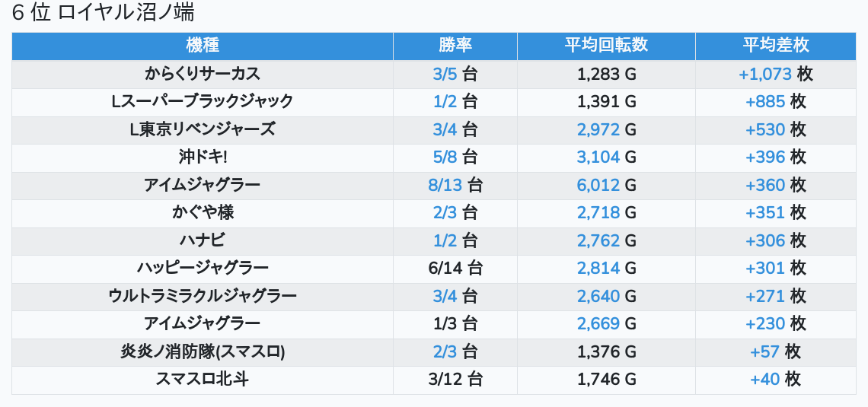Click the 機種 column header
Screen dimensions: 868x407
(x=203, y=46)
